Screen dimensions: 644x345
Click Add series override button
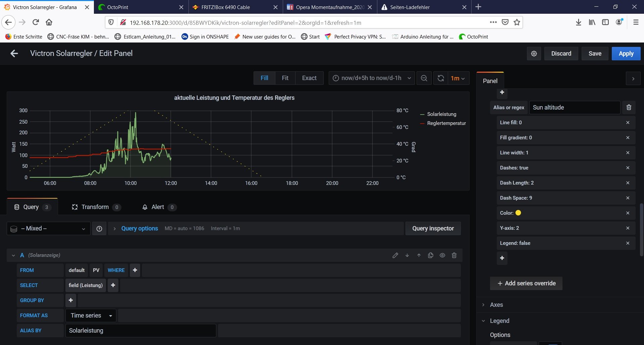point(526,283)
